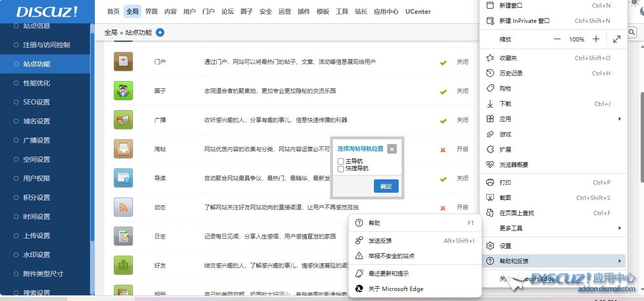Click the 门户 portal feature icon
Screen dimensions: 644x301
click(123, 62)
